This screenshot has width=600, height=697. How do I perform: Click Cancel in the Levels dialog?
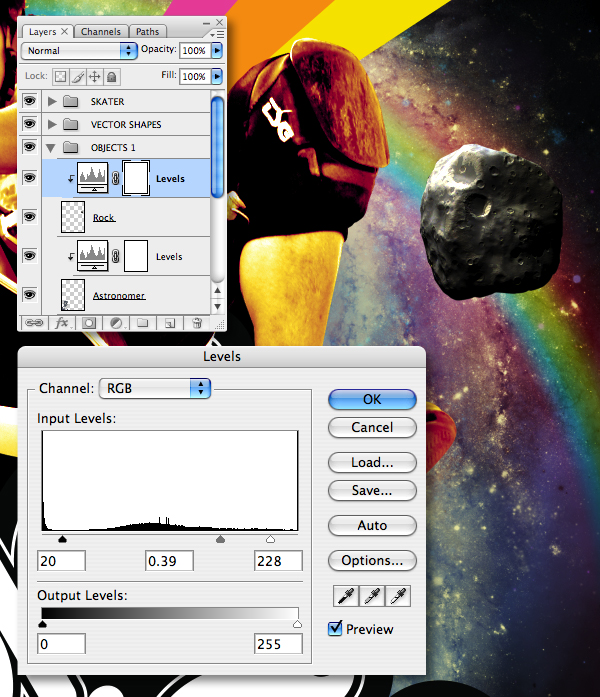[372, 427]
